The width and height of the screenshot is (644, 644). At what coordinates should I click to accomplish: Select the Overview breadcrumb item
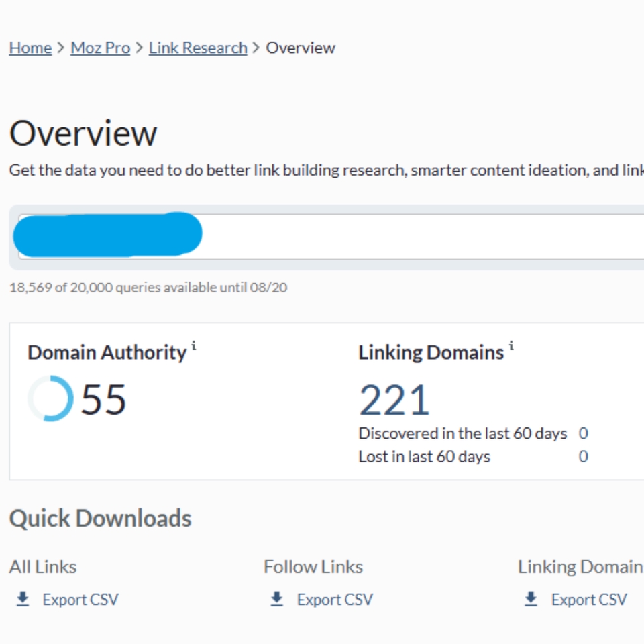[301, 48]
